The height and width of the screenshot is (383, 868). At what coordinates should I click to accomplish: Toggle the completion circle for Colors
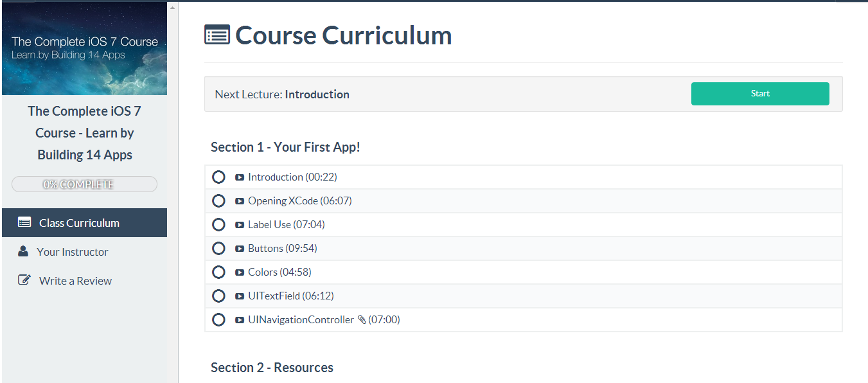[x=218, y=272]
